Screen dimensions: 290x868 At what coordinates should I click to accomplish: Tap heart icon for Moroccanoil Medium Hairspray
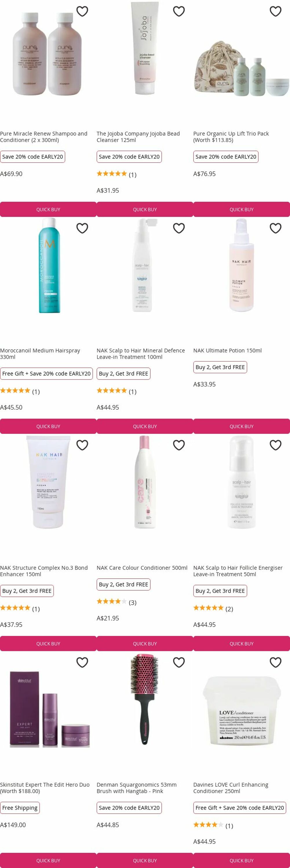pos(82,228)
